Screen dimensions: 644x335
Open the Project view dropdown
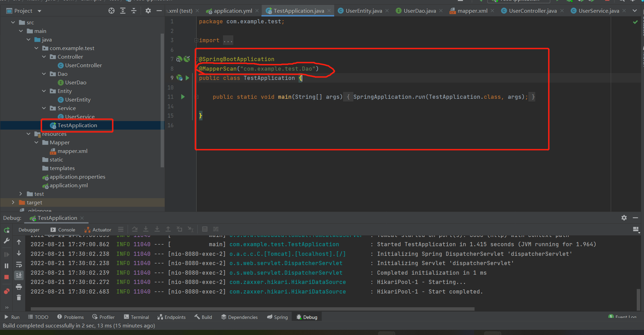(x=39, y=11)
